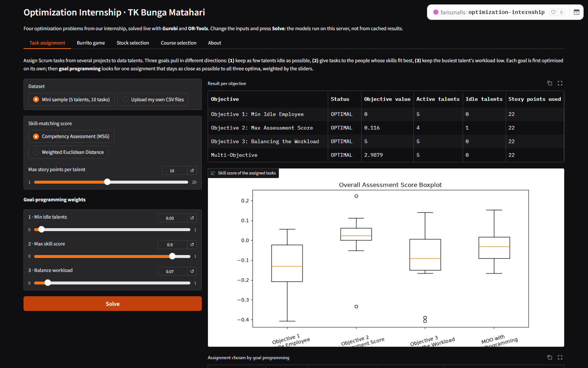The image size is (588, 368).
Task: Edit the Balance workload field showing 0.07
Action: tap(172, 271)
